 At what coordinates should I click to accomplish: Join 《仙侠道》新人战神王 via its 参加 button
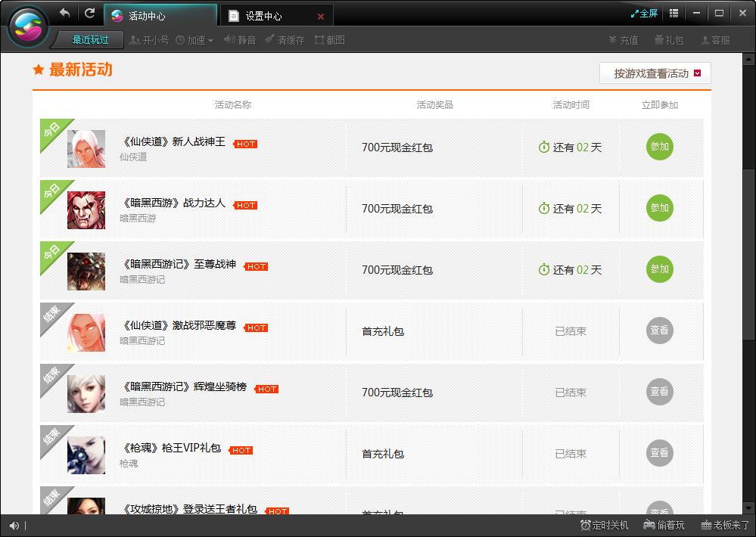(x=659, y=147)
